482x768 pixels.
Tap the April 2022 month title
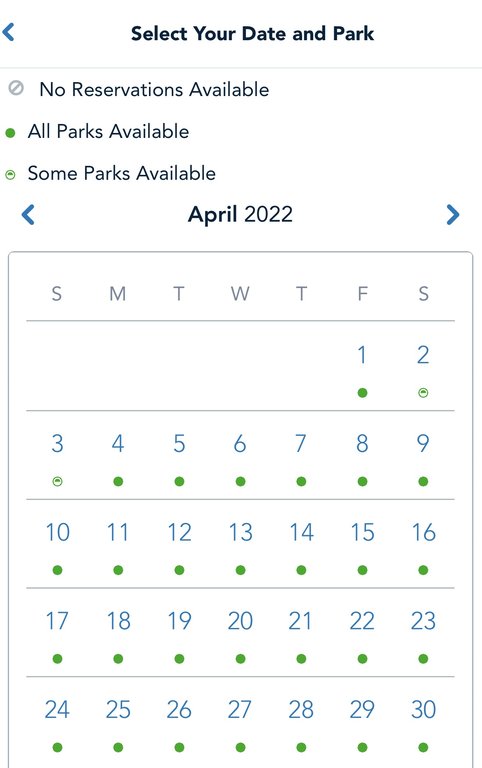click(x=240, y=215)
